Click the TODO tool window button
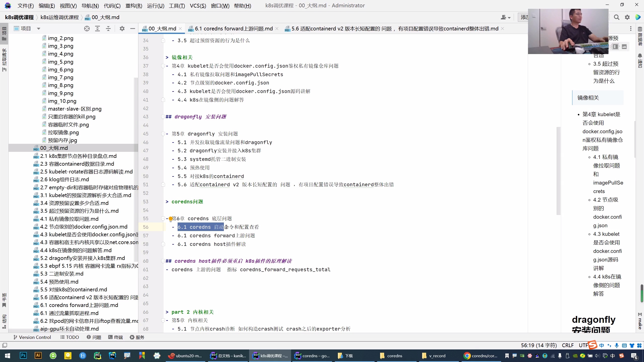 click(70, 337)
